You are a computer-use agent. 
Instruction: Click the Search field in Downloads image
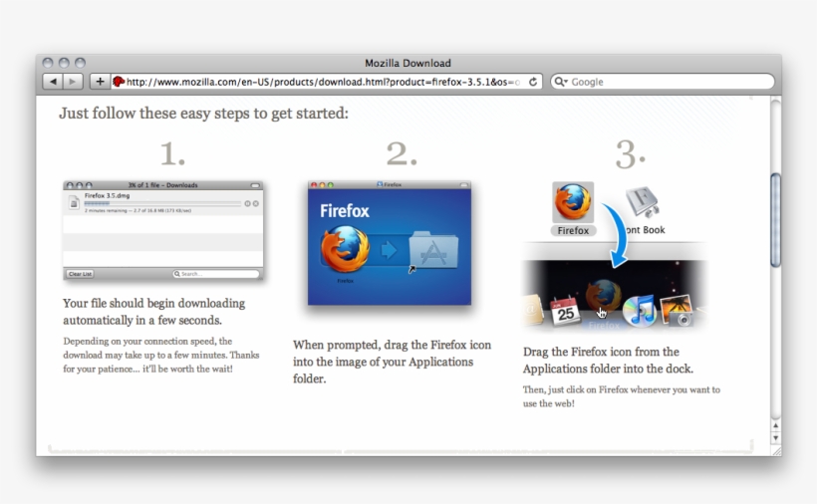tap(216, 274)
